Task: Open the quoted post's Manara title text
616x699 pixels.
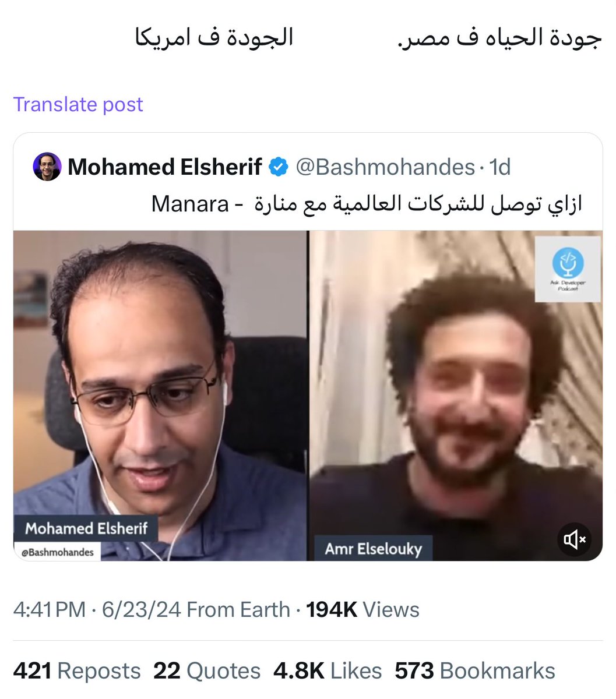Action: click(x=367, y=204)
